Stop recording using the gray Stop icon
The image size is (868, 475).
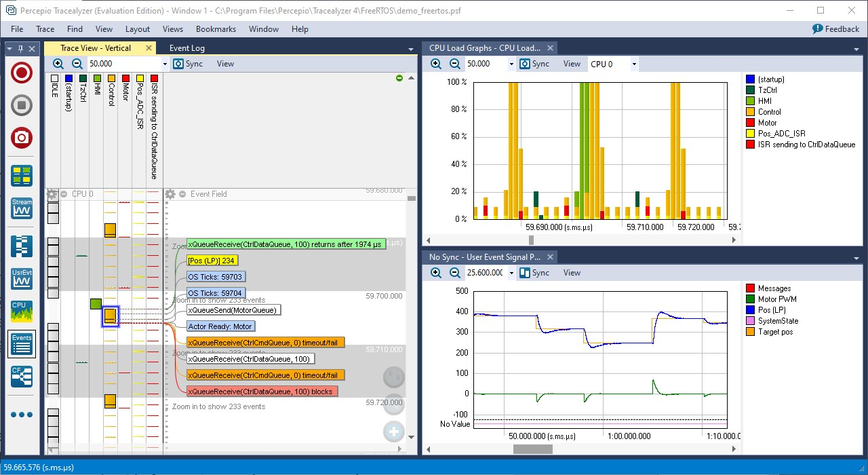tap(22, 105)
